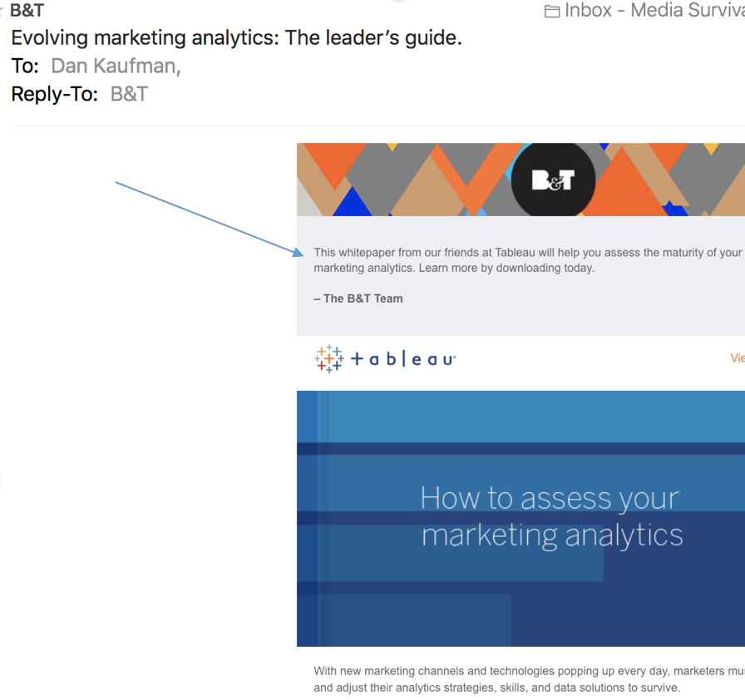Click the Dan Kaufman recipient address
Screen dimensions: 745x700
click(x=116, y=66)
